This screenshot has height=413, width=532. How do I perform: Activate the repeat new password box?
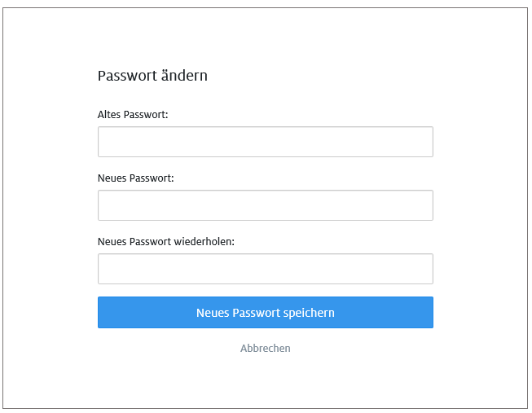(x=265, y=269)
